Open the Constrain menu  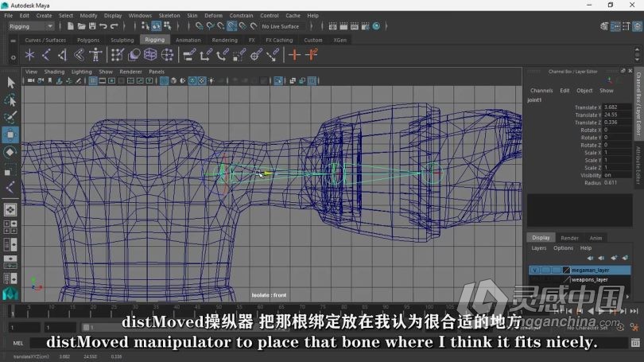241,16
